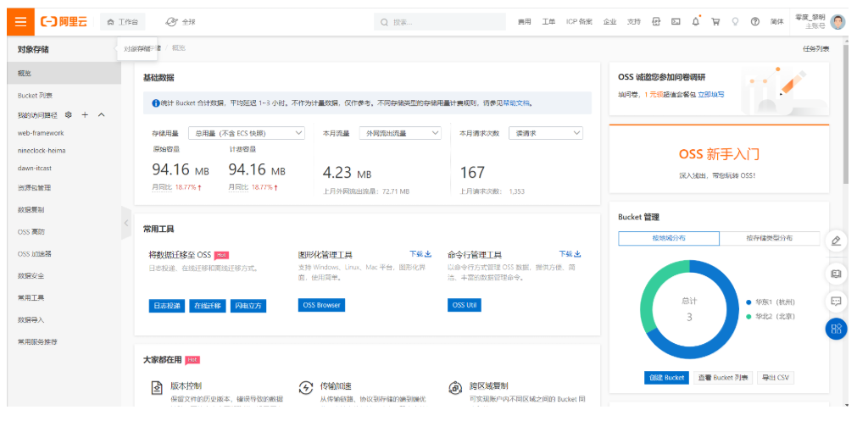868x421 pixels.
Task: Select 概览 in the sidebar
Action: [x=64, y=73]
